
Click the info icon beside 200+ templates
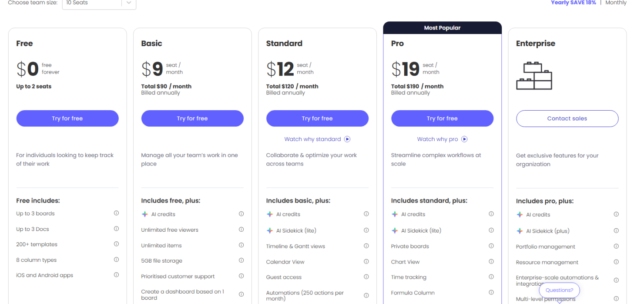click(x=116, y=244)
